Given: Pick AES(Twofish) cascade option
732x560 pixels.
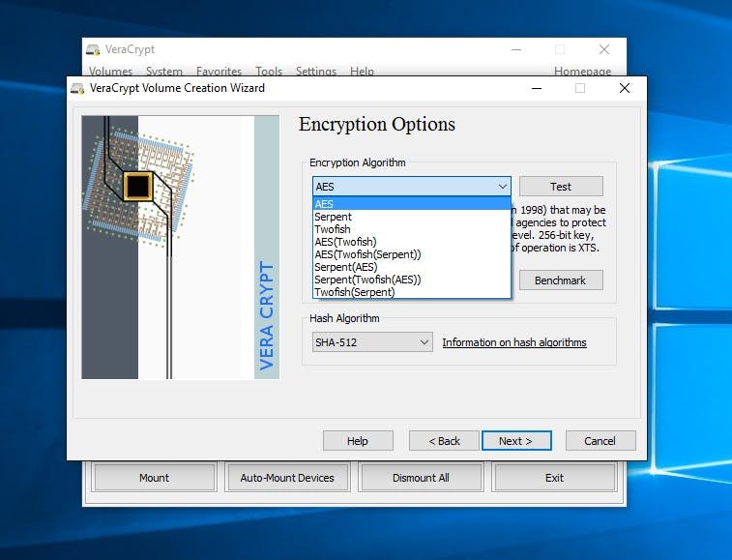Looking at the screenshot, I should point(412,242).
